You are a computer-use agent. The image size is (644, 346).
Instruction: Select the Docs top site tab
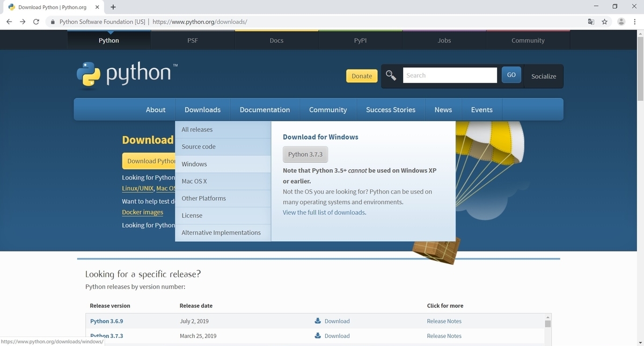tap(276, 40)
